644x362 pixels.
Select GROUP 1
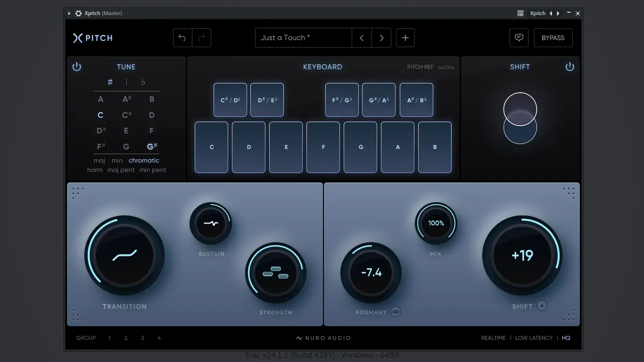(x=109, y=338)
